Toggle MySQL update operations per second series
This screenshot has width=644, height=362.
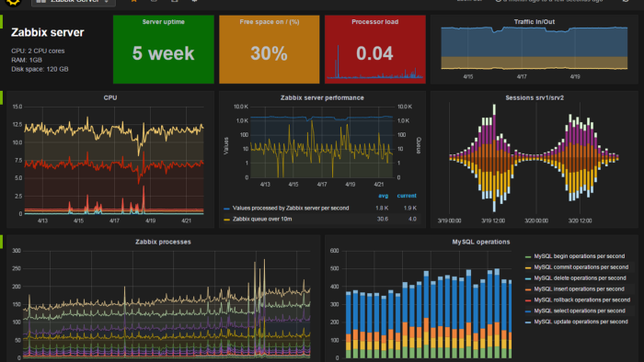[x=581, y=322]
